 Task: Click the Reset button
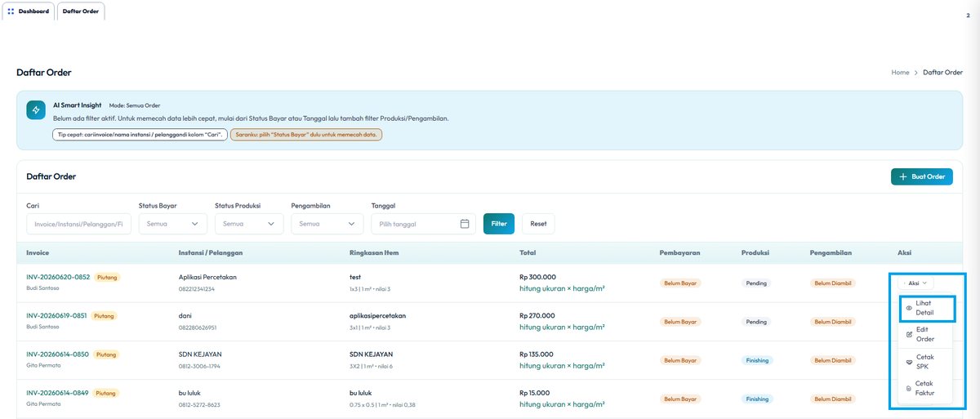coord(538,224)
